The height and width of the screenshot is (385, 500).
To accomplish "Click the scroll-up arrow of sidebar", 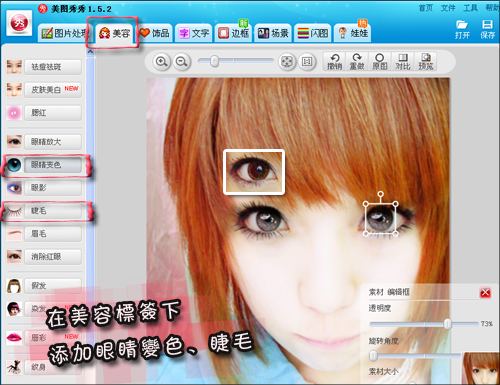I will click(x=90, y=52).
